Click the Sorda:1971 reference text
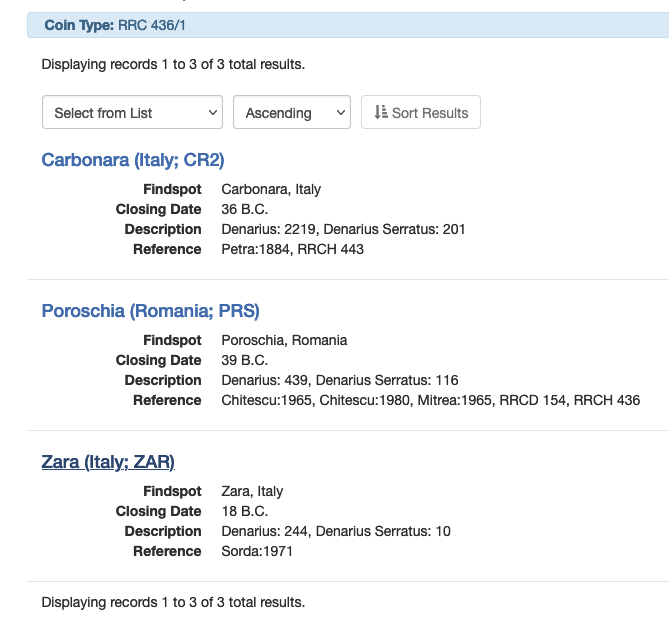This screenshot has width=669, height=619. tap(257, 551)
